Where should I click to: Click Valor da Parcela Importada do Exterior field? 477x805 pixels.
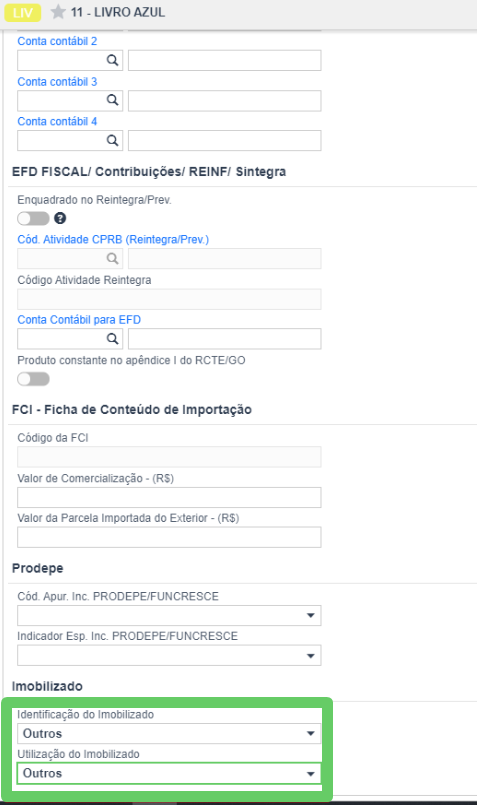[169, 537]
